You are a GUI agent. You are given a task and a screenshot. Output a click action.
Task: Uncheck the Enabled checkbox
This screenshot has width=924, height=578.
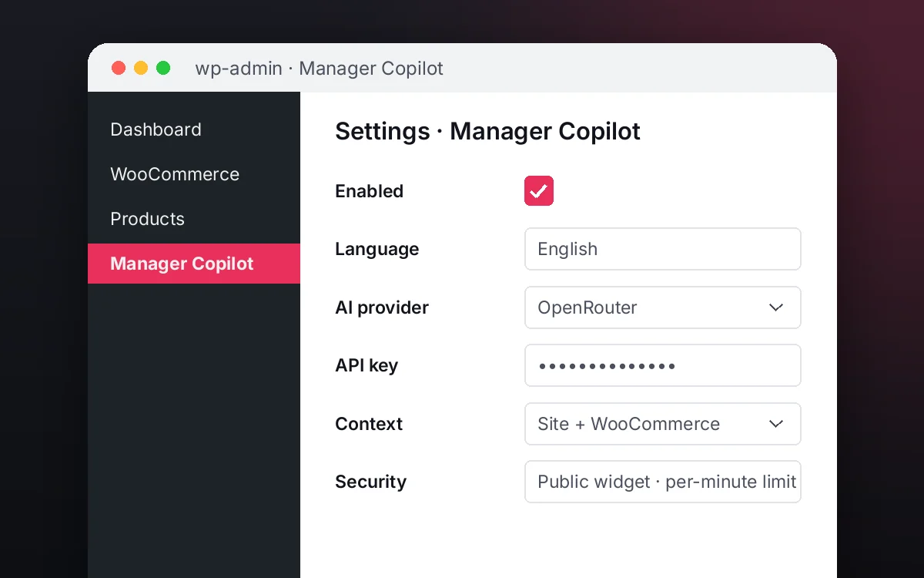(x=539, y=191)
